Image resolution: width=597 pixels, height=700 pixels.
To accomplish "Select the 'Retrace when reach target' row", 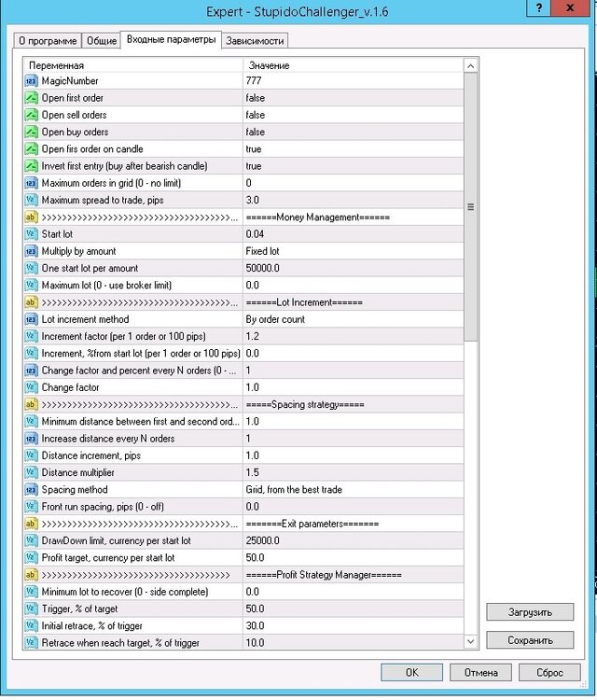I will [243, 642].
